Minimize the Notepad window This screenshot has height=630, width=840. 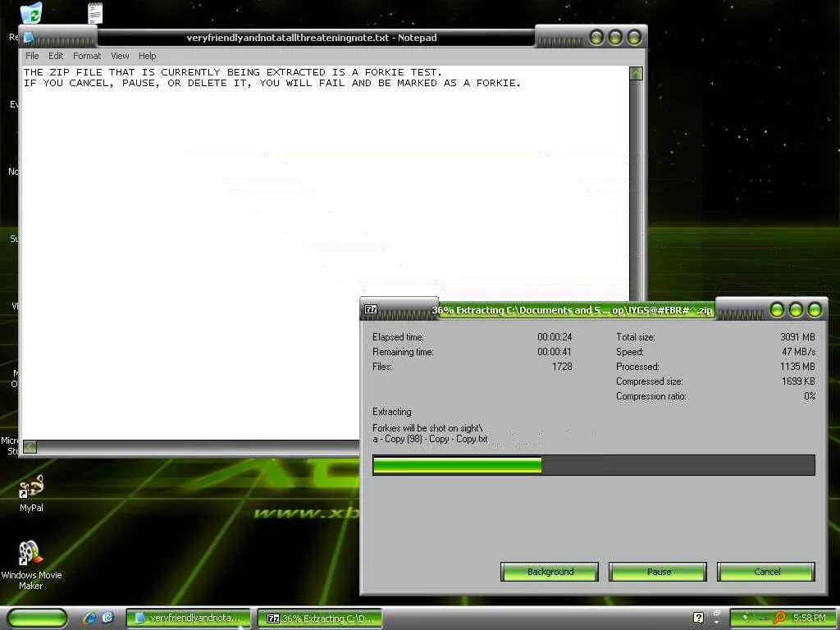596,38
